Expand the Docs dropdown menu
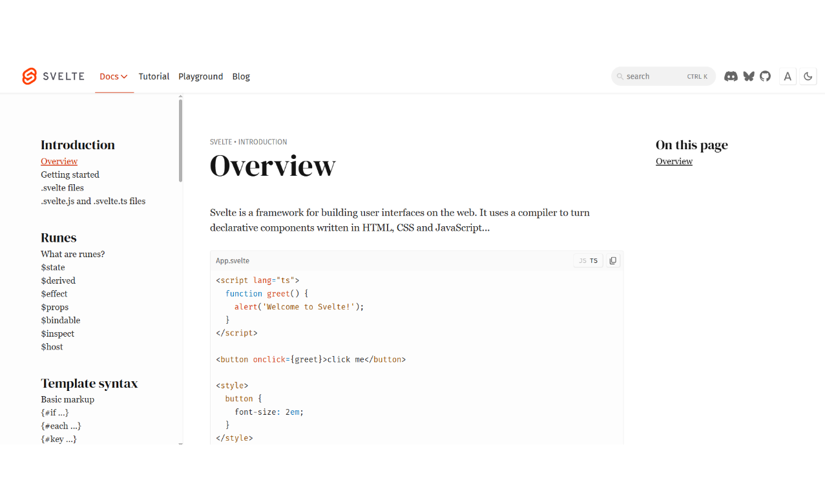 pos(114,76)
